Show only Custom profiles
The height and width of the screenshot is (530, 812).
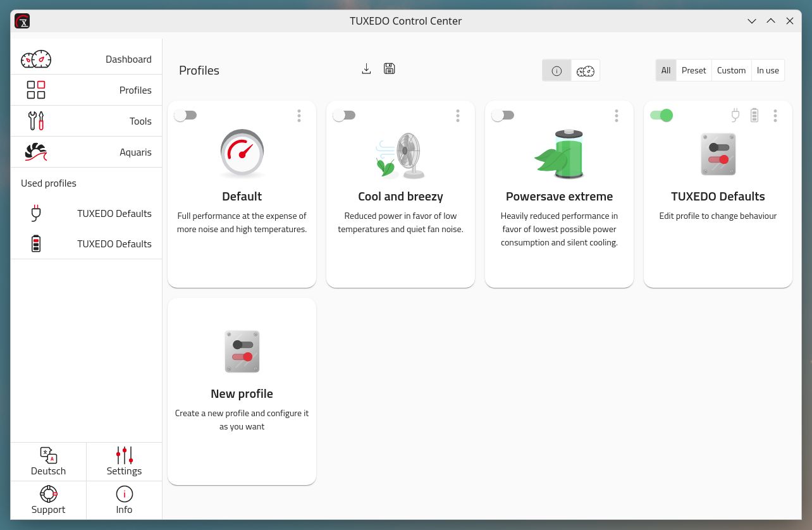pos(731,71)
